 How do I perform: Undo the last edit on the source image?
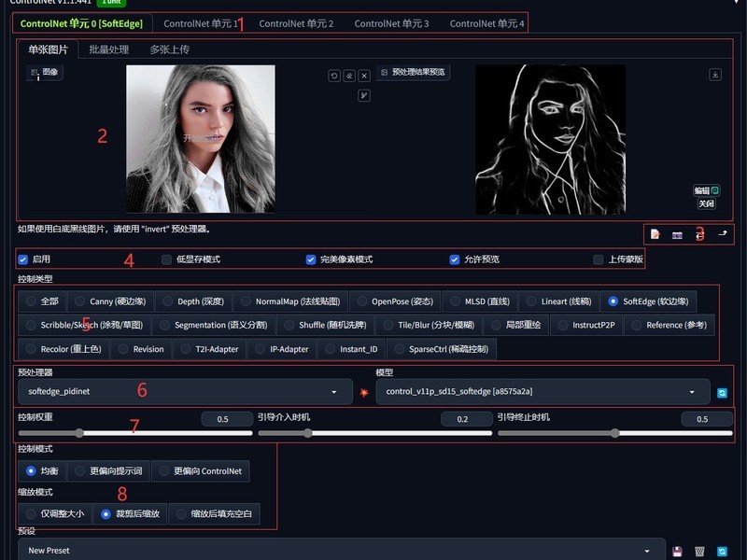[334, 76]
